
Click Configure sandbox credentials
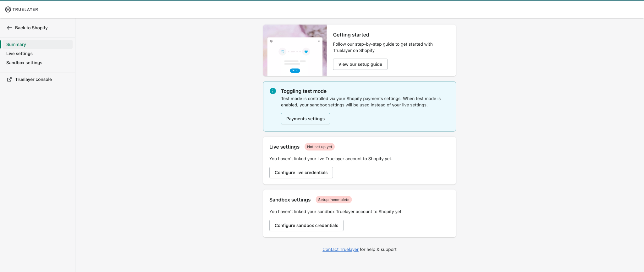[306, 225]
